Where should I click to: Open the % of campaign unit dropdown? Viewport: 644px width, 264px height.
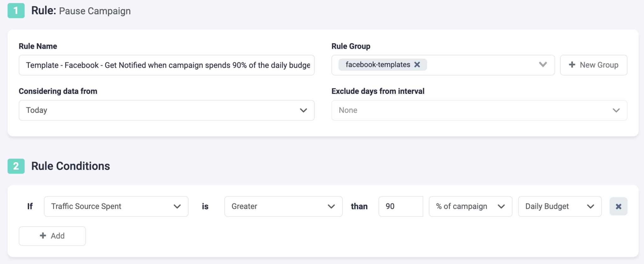(x=470, y=206)
